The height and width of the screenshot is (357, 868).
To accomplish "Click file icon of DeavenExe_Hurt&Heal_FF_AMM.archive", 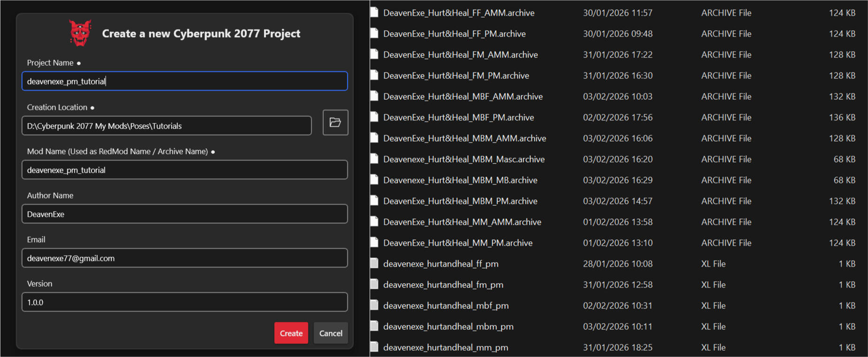I will [x=374, y=13].
